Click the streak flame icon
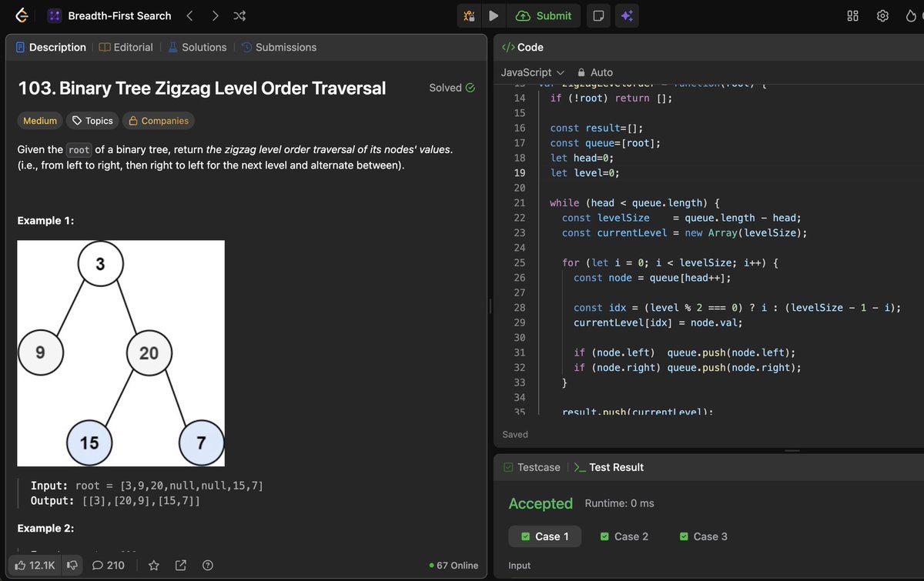The height and width of the screenshot is (581, 924). 911,15
